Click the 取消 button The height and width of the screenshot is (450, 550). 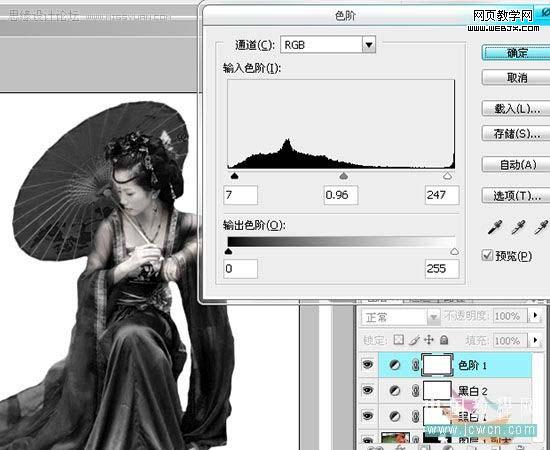(517, 78)
